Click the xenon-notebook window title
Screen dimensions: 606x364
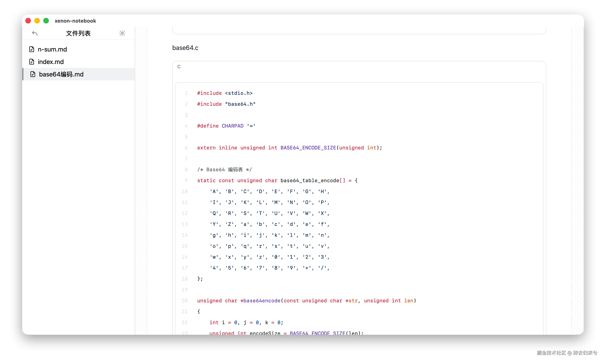click(x=75, y=21)
